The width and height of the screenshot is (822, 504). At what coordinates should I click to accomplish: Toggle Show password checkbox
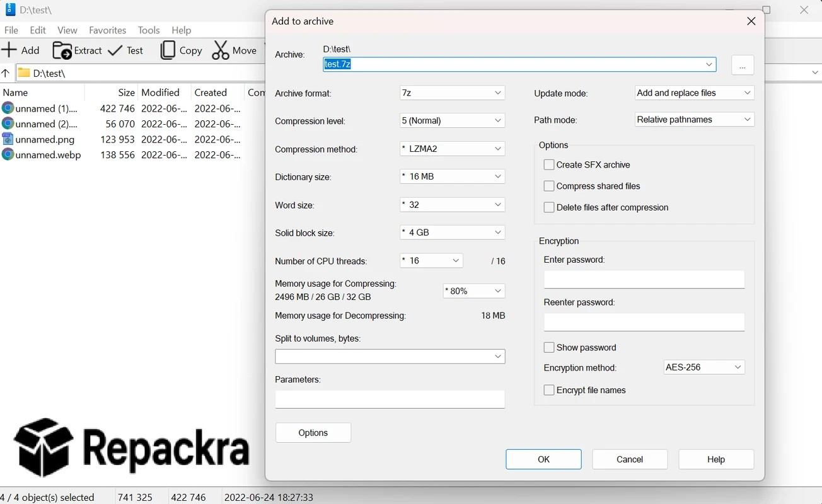click(x=549, y=348)
